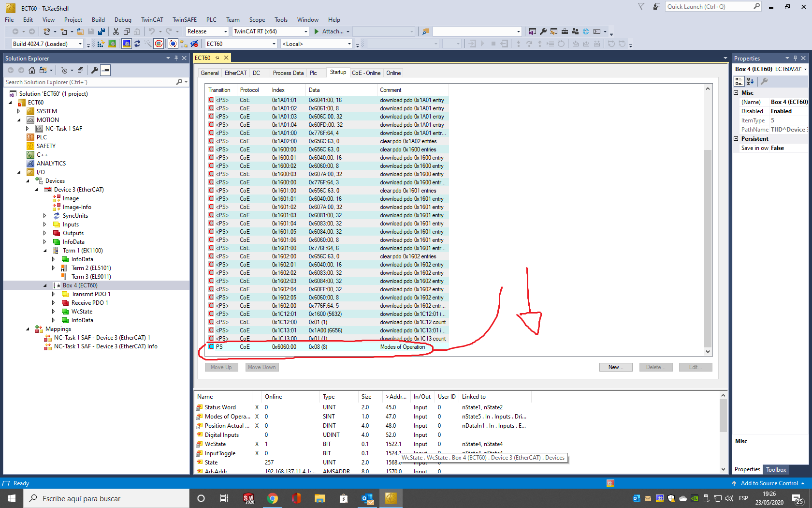Viewport: 812px width, 508px height.
Task: Switch to the Process Data tab
Action: (x=288, y=73)
